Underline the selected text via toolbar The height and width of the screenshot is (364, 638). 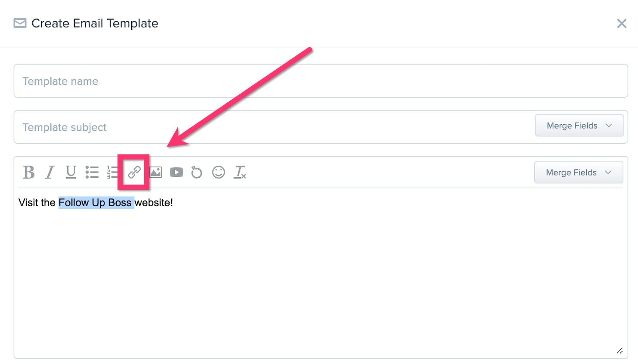click(x=71, y=172)
